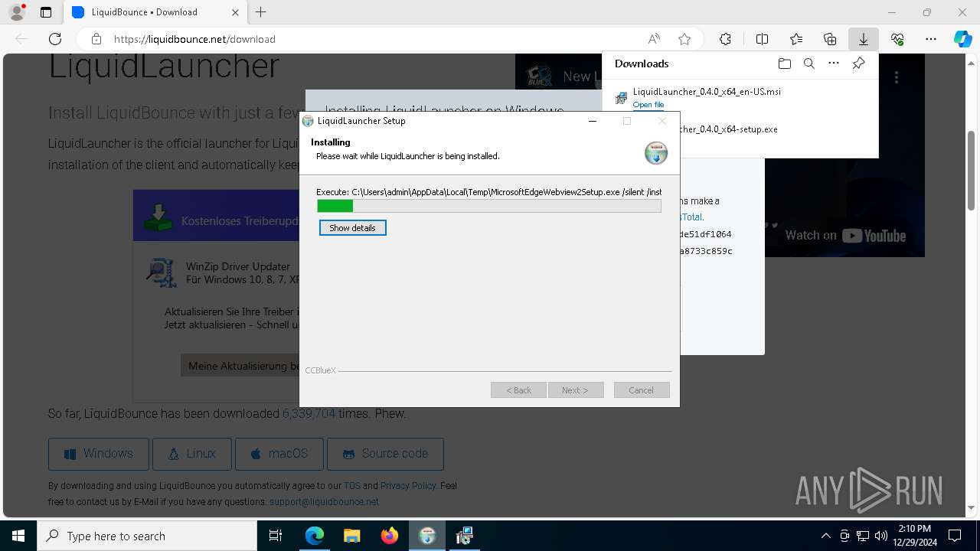Add this page to favorites star
Image resolution: width=980 pixels, height=551 pixels.
tap(684, 39)
